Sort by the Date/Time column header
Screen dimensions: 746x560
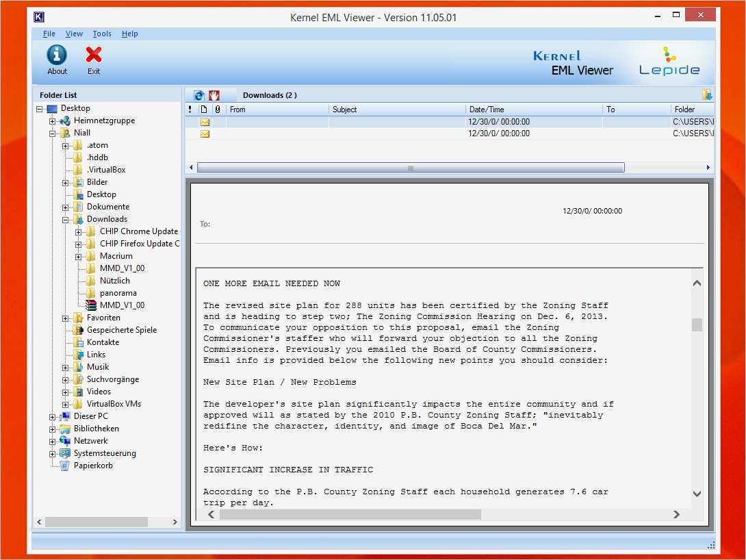(x=534, y=110)
